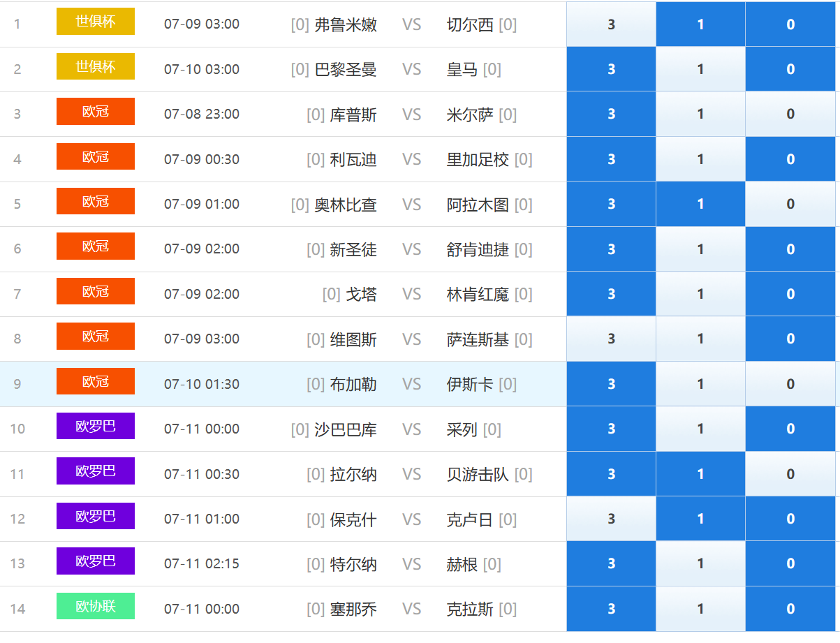Viewport: 840px width, 643px height.
Task: Toggle result 0 for 巴黎圣曼 vs 皇马
Action: (790, 69)
